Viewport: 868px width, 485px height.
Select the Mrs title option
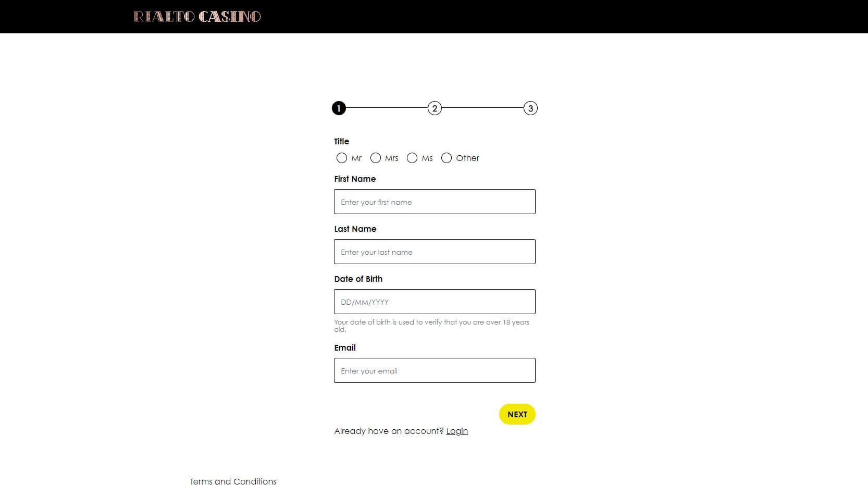[376, 158]
